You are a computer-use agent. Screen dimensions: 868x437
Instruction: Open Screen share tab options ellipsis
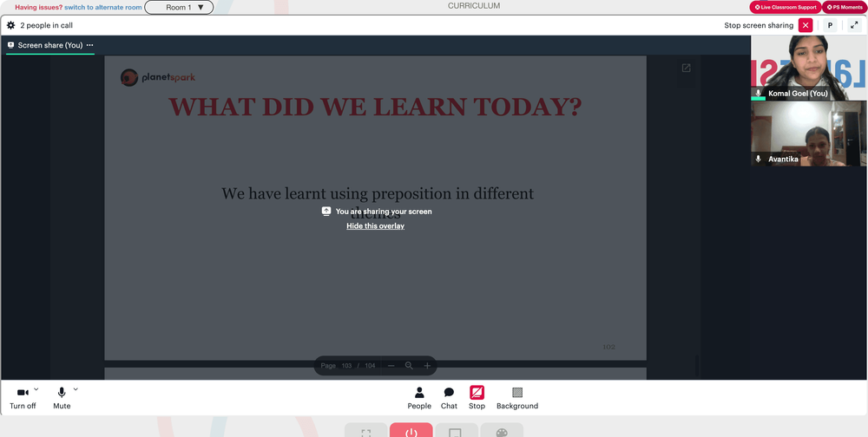click(x=89, y=45)
